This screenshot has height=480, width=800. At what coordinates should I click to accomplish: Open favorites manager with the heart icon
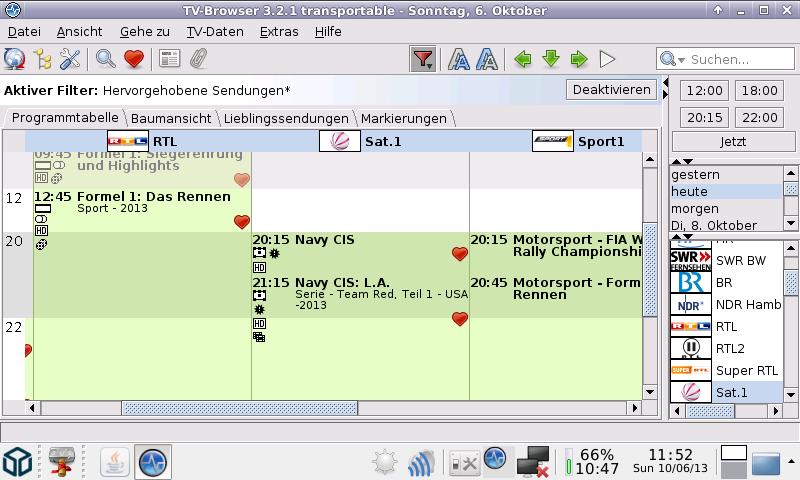tap(134, 59)
